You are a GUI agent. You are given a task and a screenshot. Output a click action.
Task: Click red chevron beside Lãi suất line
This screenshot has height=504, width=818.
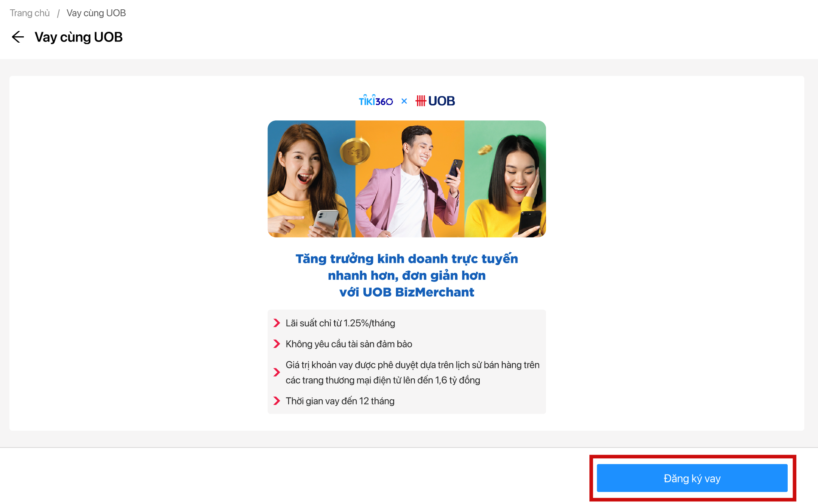coord(277,323)
